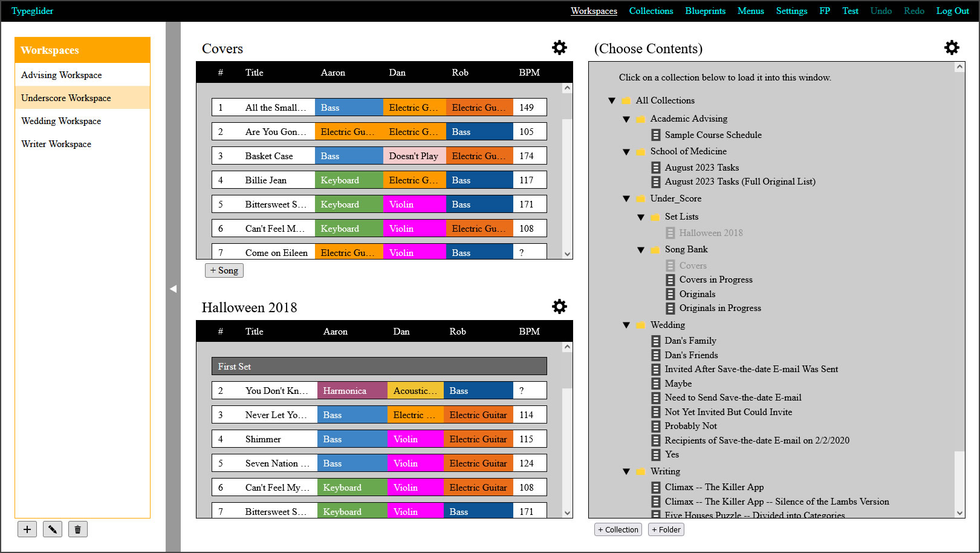Click the + Collection button
The width and height of the screenshot is (980, 553).
[x=618, y=529]
